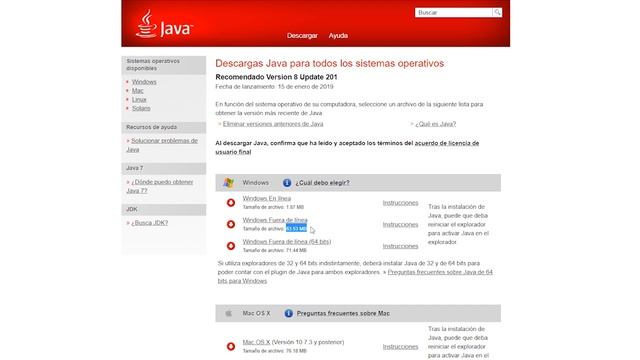Click the info icon beside Preguntas frecuentes sobre Mac
This screenshot has width=640, height=360.
[x=289, y=313]
